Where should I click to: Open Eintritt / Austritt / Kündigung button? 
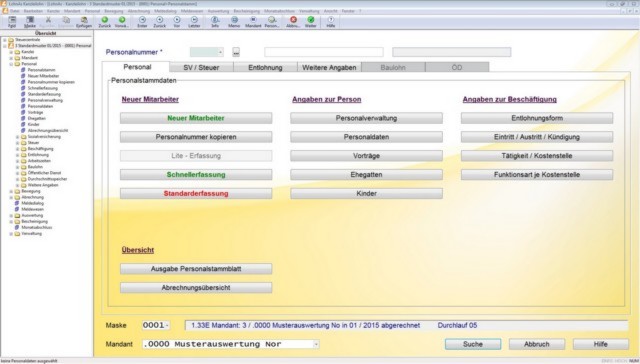click(537, 137)
